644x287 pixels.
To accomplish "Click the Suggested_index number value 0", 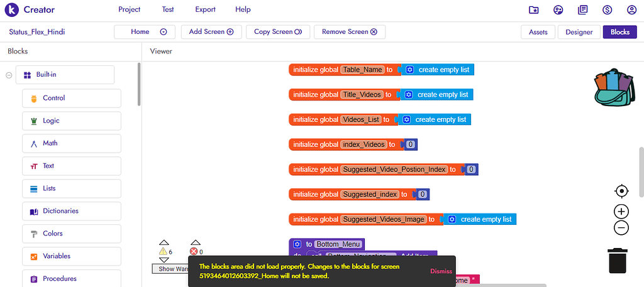I will pyautogui.click(x=423, y=194).
